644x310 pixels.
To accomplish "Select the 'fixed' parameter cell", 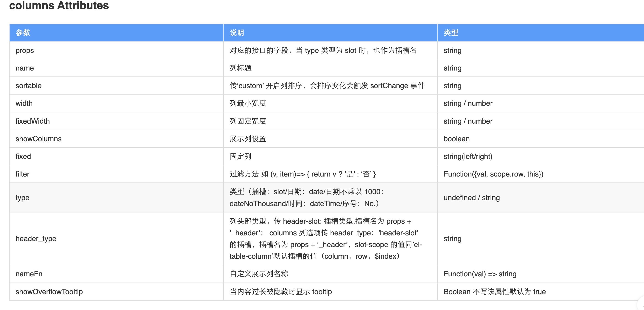I will click(116, 156).
